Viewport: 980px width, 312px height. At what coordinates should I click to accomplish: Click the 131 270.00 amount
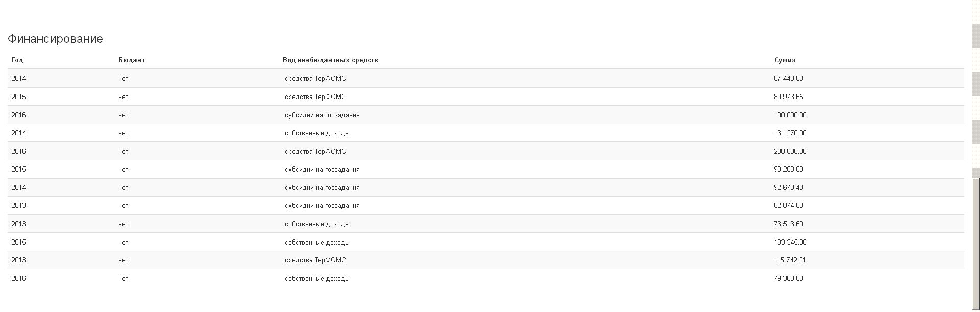[x=790, y=133]
